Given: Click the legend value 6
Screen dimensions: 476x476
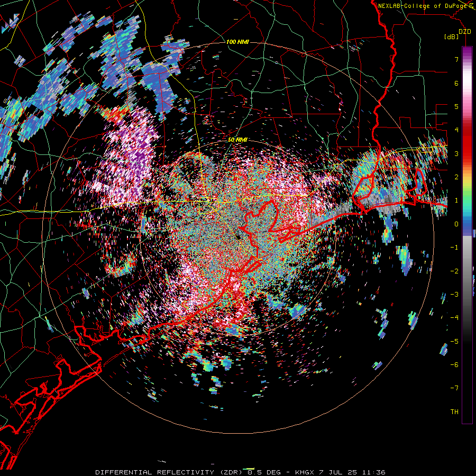Looking at the screenshot, I should (x=456, y=83).
